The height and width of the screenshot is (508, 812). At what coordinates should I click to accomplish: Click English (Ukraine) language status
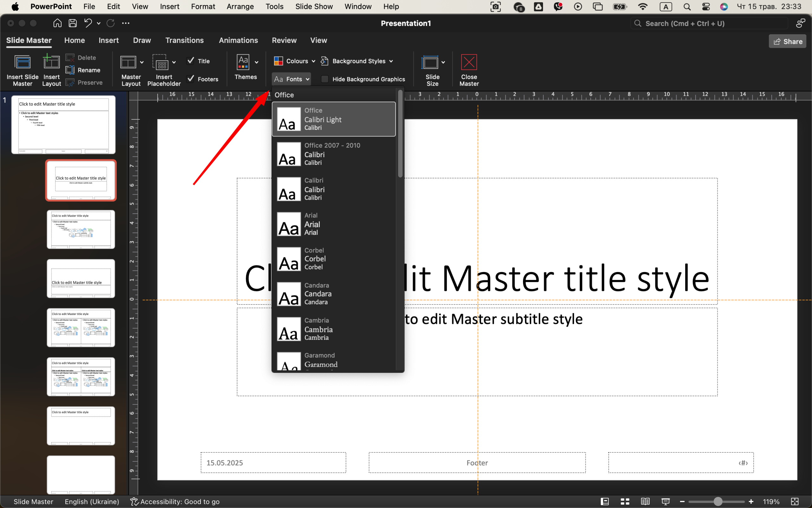click(92, 501)
